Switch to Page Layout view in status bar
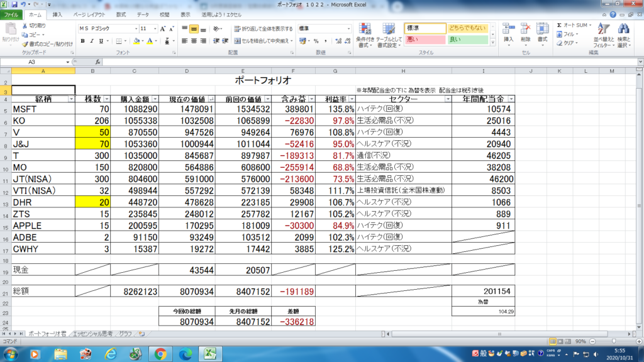The height and width of the screenshot is (362, 644). [560, 341]
